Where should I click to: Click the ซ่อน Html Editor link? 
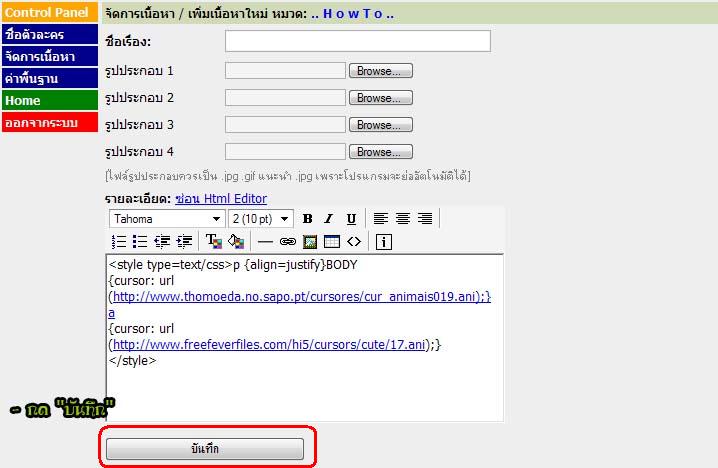pyautogui.click(x=221, y=199)
